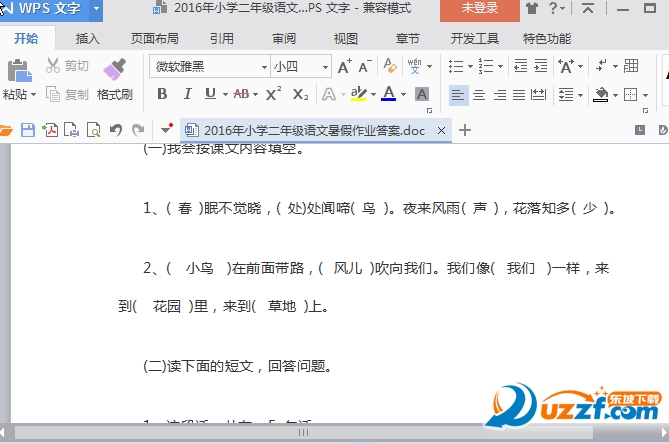This screenshot has height=444, width=669.
Task: Center align text
Action: (479, 94)
